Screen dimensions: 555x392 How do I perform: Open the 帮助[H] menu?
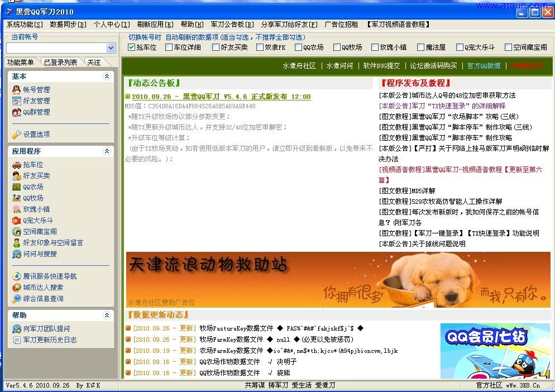[192, 25]
